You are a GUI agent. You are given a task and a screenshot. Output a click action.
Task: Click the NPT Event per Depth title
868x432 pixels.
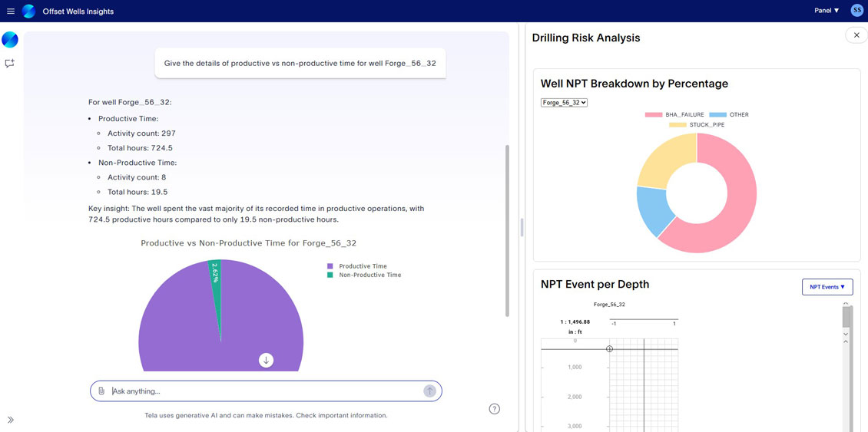595,285
